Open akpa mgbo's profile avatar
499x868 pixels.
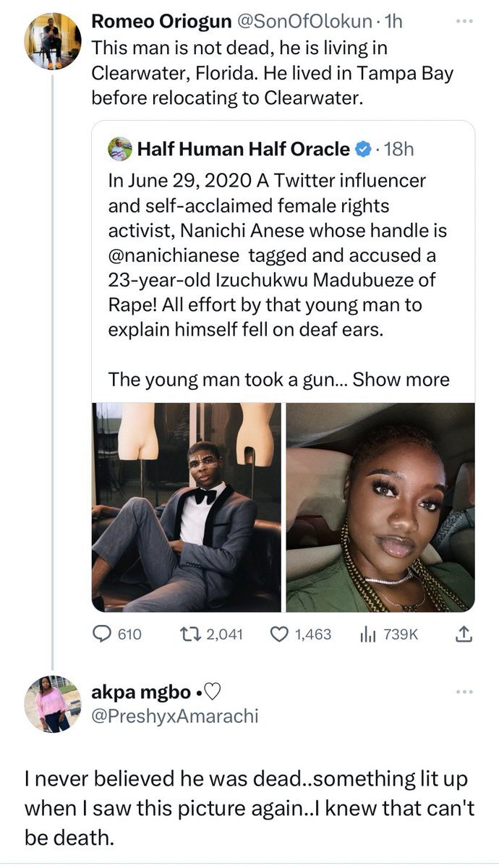[52, 704]
